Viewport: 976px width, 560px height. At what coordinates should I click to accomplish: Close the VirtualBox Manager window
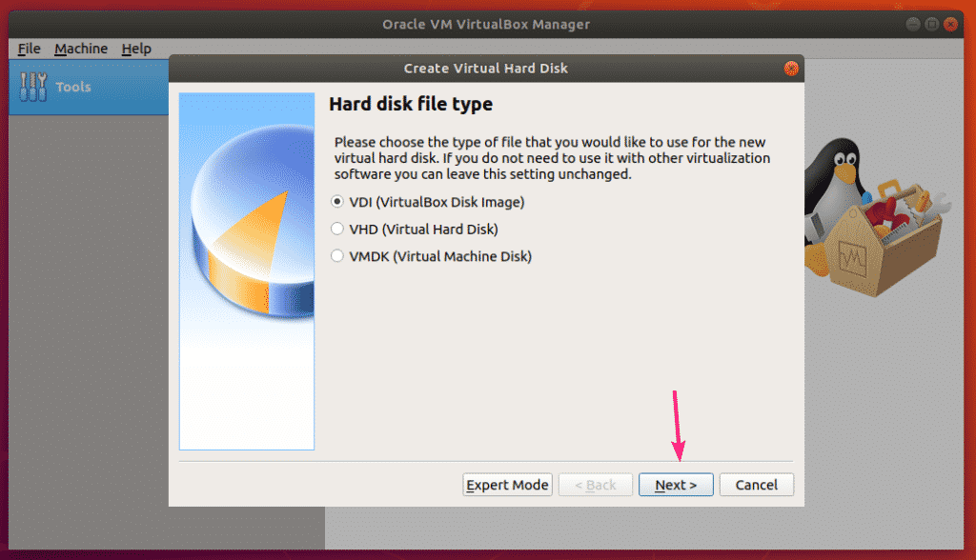pos(951,24)
